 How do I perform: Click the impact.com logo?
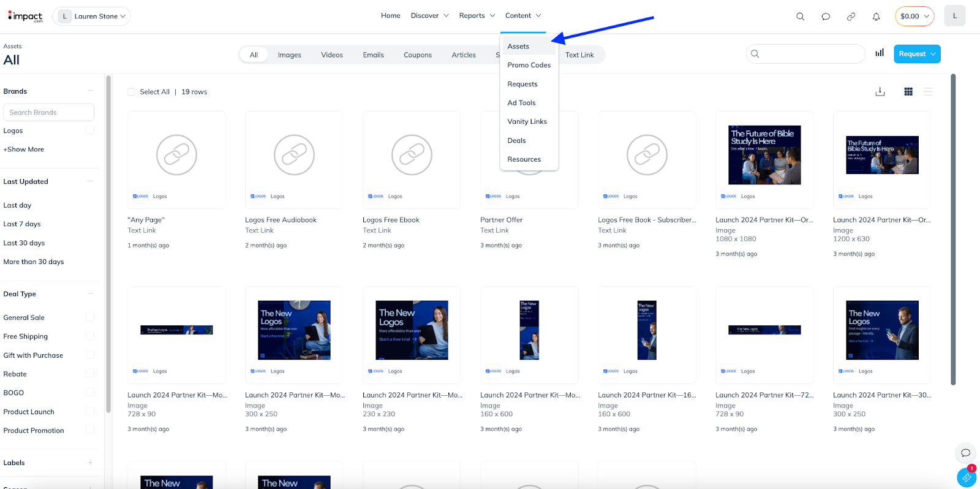(25, 17)
